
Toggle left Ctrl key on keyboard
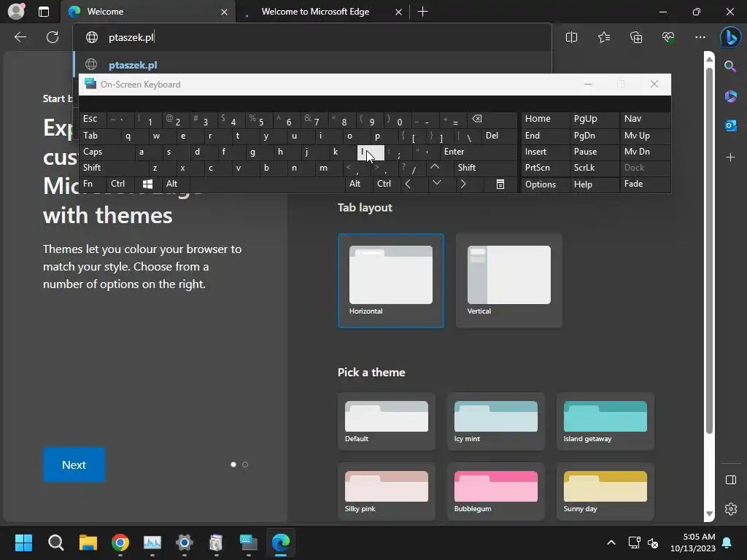point(120,184)
